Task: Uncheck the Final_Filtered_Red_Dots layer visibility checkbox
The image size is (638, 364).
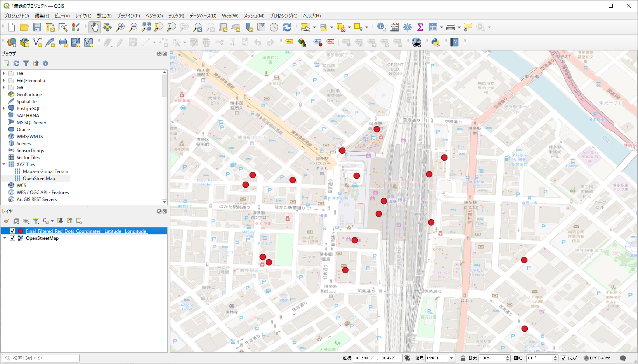Action: tap(12, 231)
